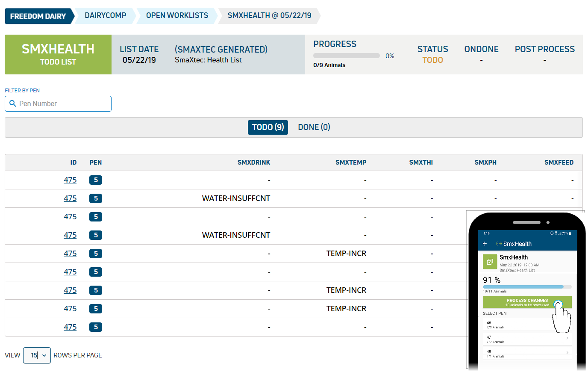Expand pen 47 in the SELECT PEN list
This screenshot has height=372, width=588.
[527, 339]
